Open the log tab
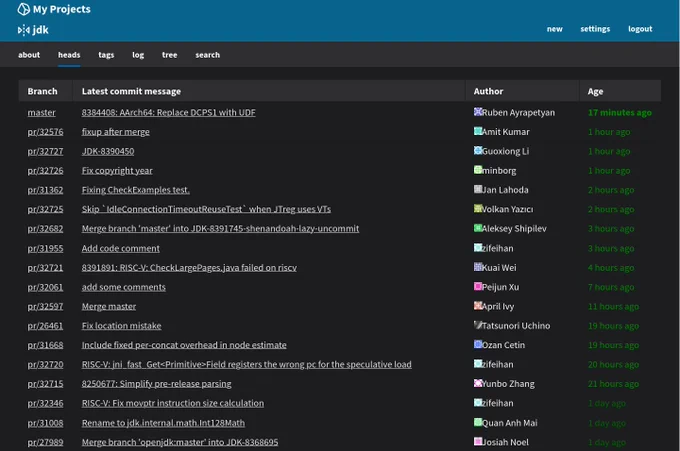This screenshot has width=680, height=451. (x=138, y=55)
